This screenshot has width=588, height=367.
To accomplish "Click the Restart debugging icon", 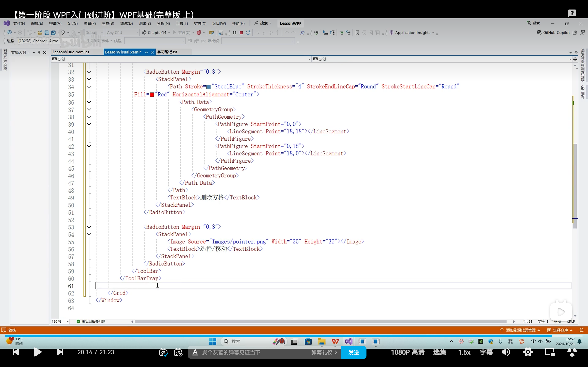I will coord(248,33).
